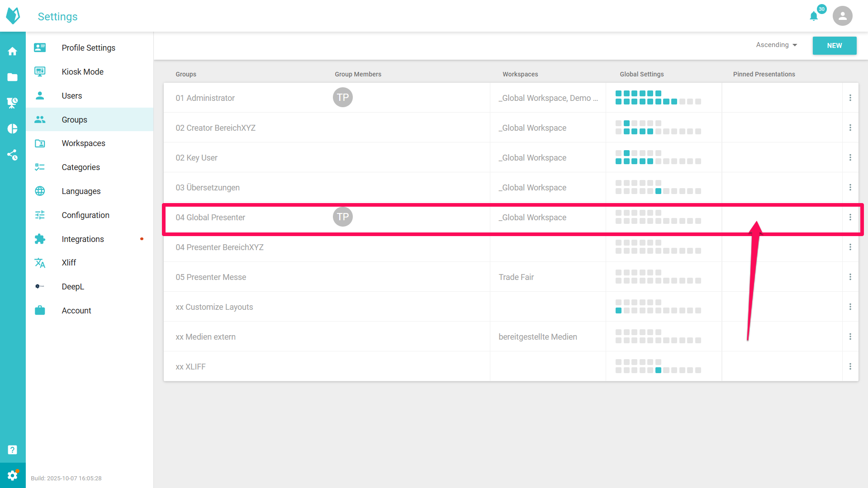Expand the Ascending sort dropdown

pyautogui.click(x=776, y=45)
